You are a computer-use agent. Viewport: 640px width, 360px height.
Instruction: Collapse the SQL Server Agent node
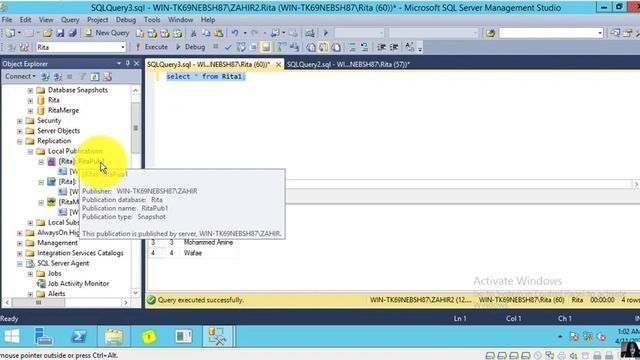[x=20, y=264]
